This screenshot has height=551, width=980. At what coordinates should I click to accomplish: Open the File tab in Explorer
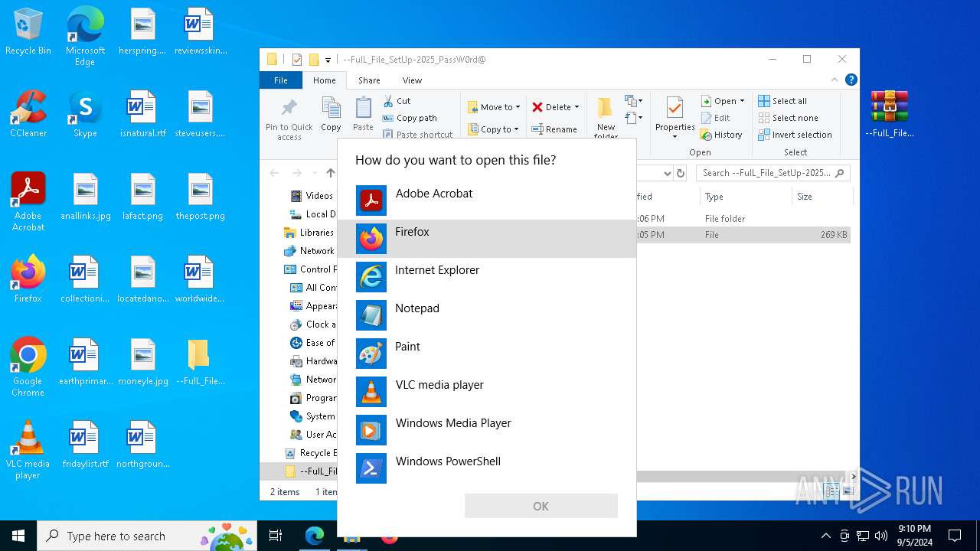pos(281,80)
